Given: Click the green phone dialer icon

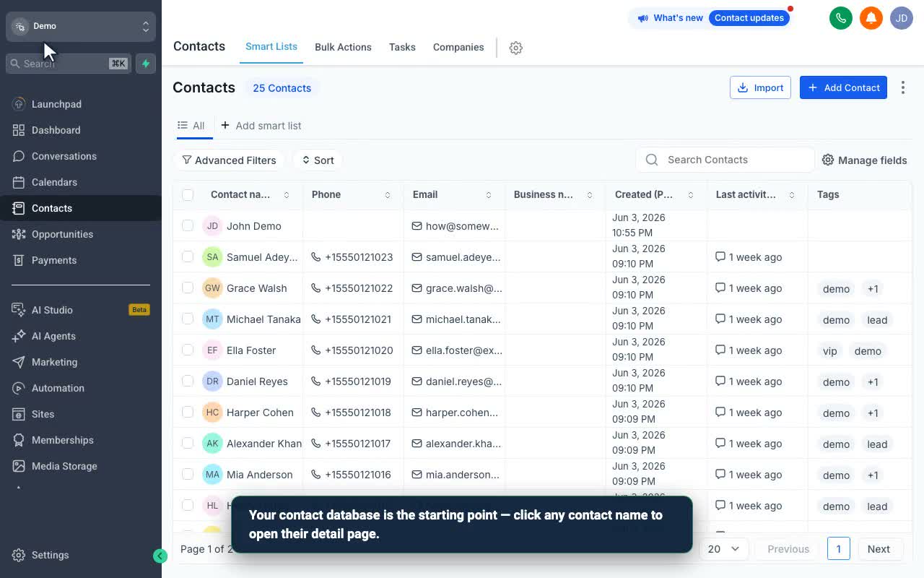Looking at the screenshot, I should pos(841,18).
